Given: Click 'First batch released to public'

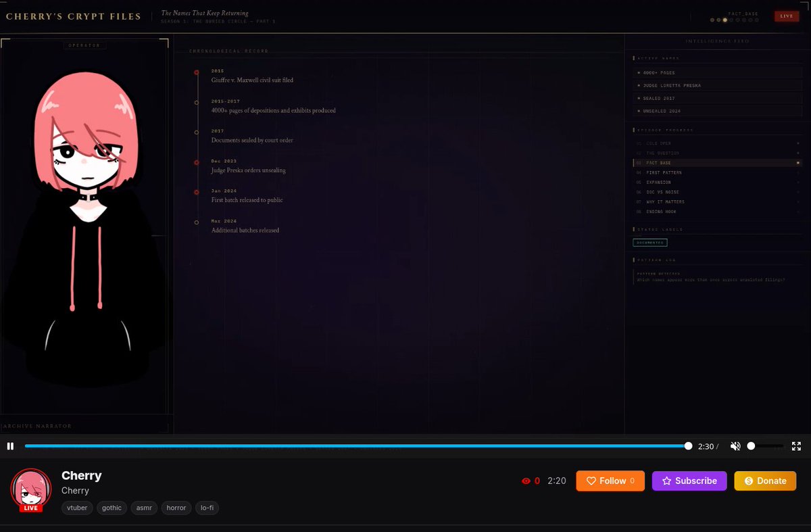Looking at the screenshot, I should [247, 200].
